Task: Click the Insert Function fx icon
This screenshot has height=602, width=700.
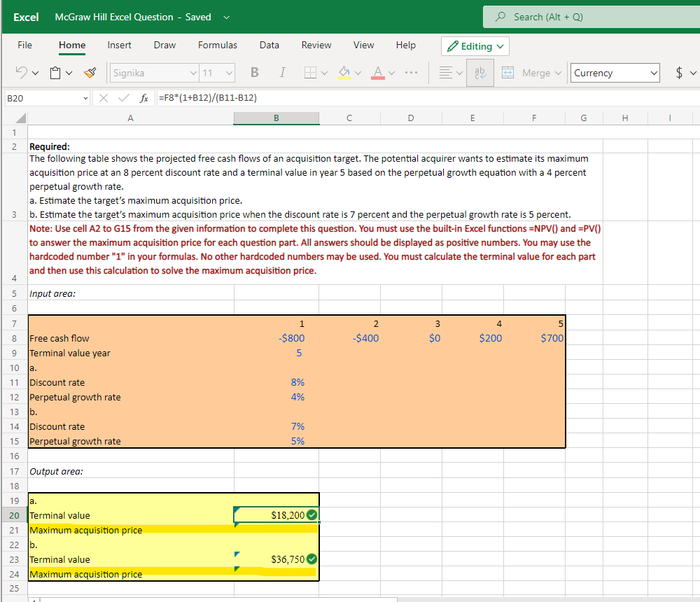Action: [143, 97]
